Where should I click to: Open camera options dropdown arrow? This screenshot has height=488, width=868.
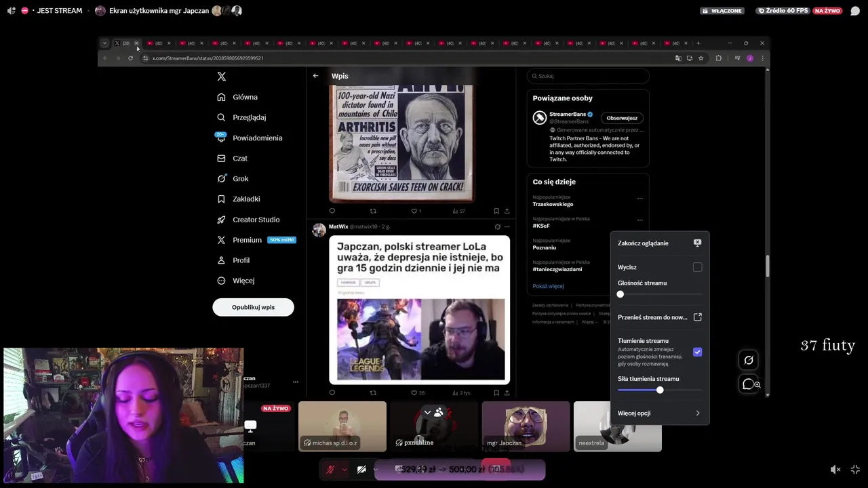coord(375,469)
